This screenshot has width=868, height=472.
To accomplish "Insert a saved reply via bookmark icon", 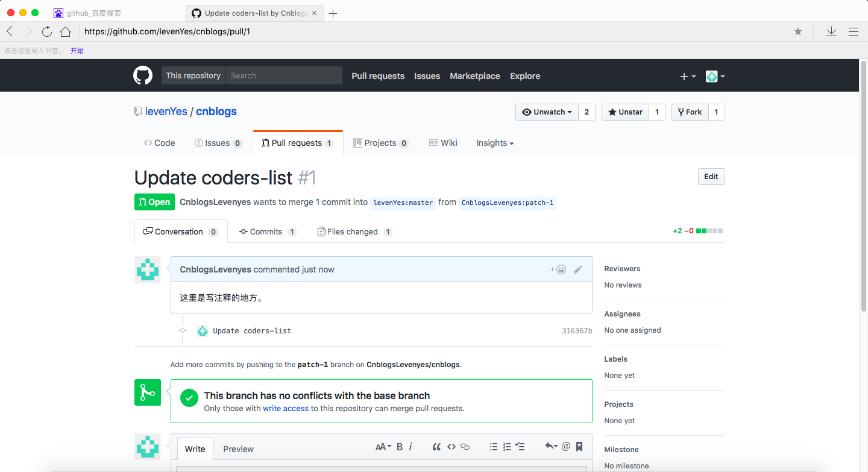I will click(579, 447).
